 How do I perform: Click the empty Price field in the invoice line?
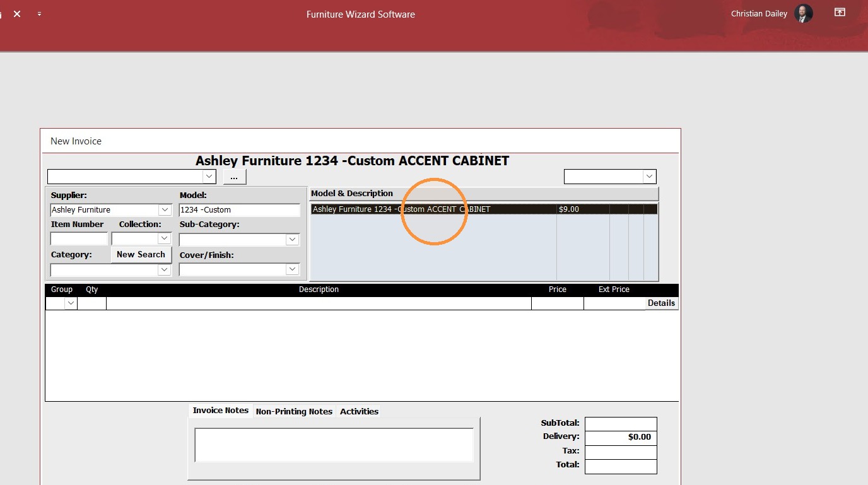[x=557, y=303]
